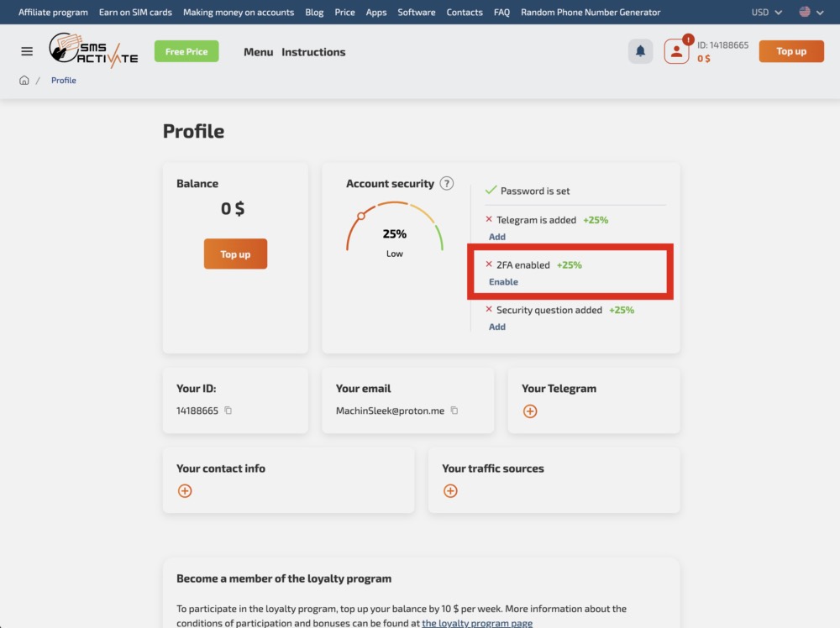This screenshot has width=840, height=628.
Task: Open USD currency dropdown
Action: [767, 12]
